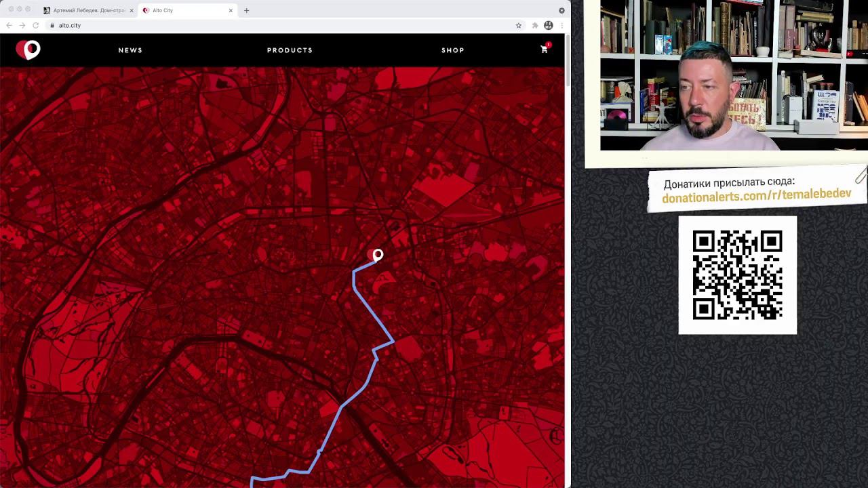Go back to the previous page
Viewport: 868px width, 488px height.
tap(9, 25)
